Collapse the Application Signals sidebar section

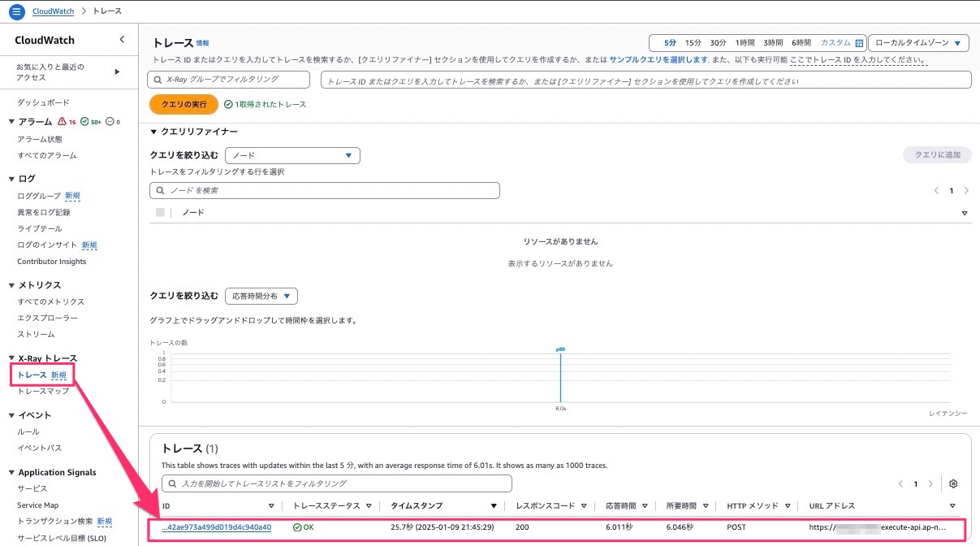tap(11, 472)
